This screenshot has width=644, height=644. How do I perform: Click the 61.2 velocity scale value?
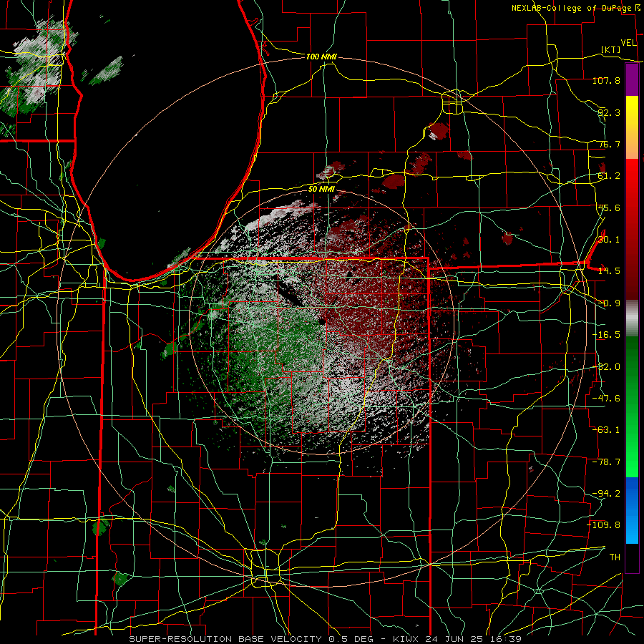click(609, 176)
